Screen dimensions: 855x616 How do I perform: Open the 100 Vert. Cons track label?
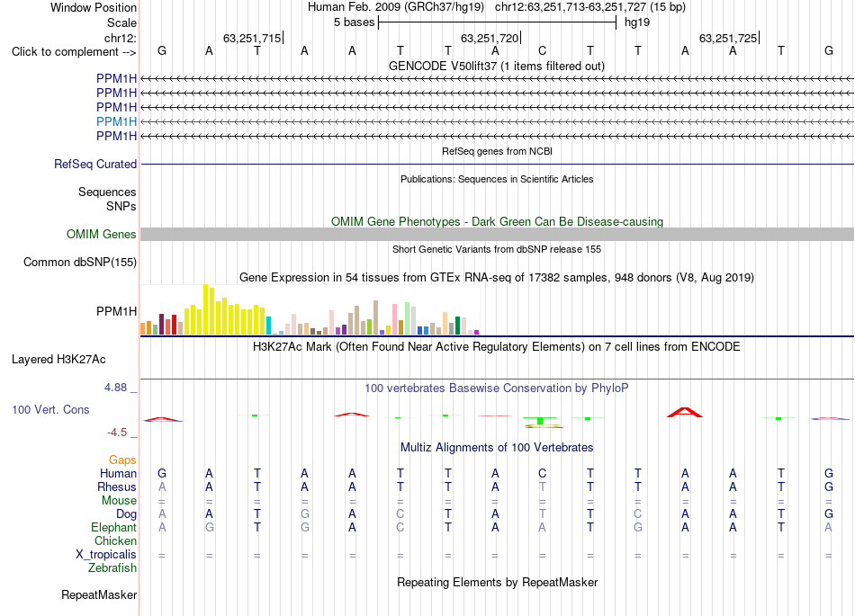[50, 409]
